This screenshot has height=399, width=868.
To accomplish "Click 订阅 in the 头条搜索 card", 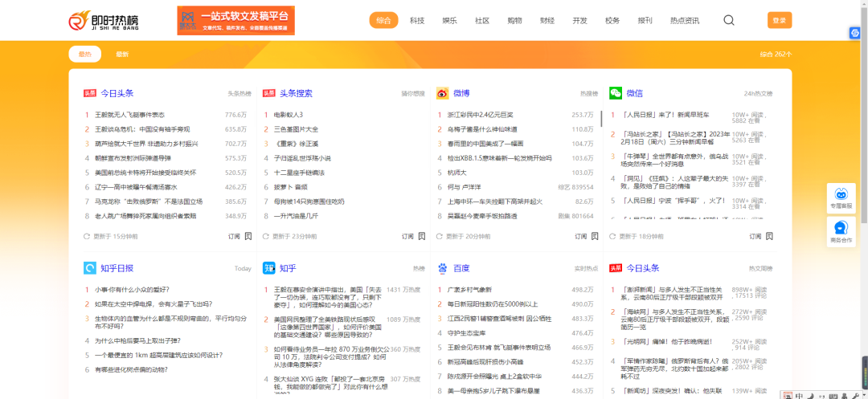I will pos(408,237).
